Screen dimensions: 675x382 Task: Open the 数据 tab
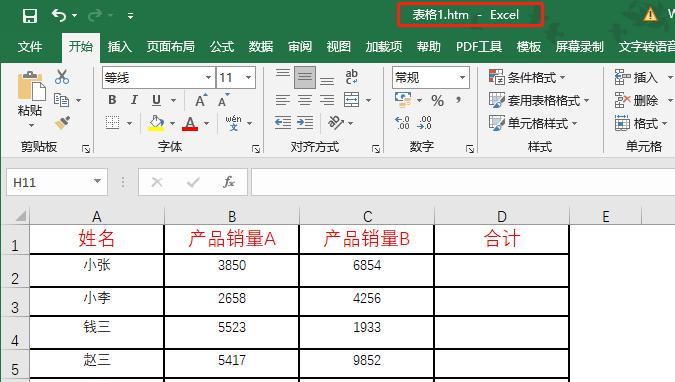click(260, 47)
